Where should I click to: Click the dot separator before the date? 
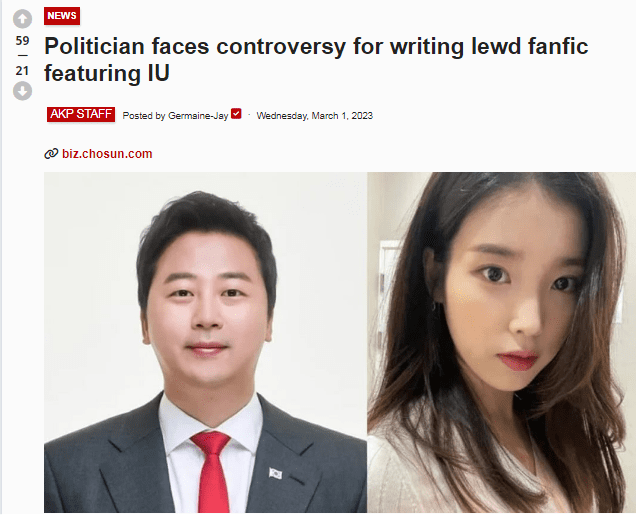(249, 116)
